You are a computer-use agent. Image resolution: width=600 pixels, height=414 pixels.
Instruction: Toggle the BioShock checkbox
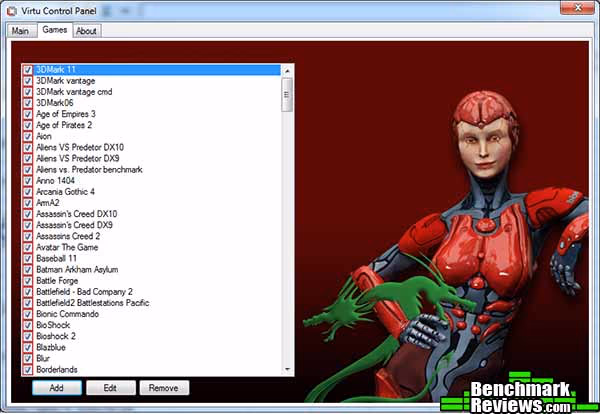point(28,325)
